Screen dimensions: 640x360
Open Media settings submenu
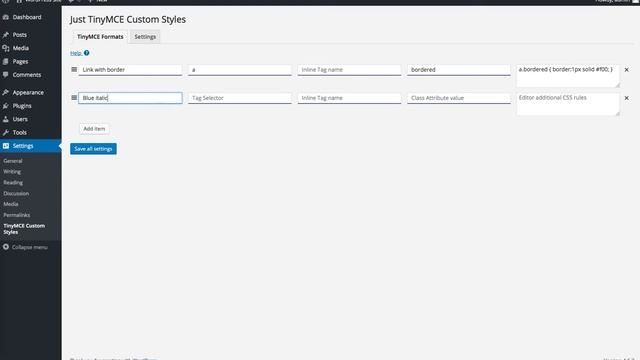click(x=11, y=204)
